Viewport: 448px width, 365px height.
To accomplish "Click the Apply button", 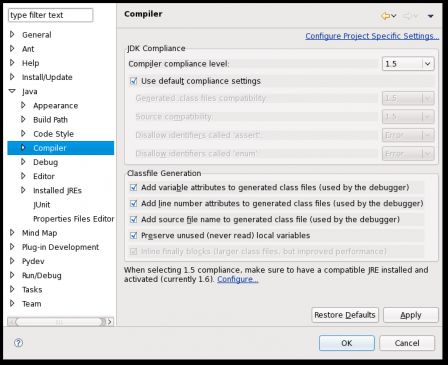I will tap(411, 315).
